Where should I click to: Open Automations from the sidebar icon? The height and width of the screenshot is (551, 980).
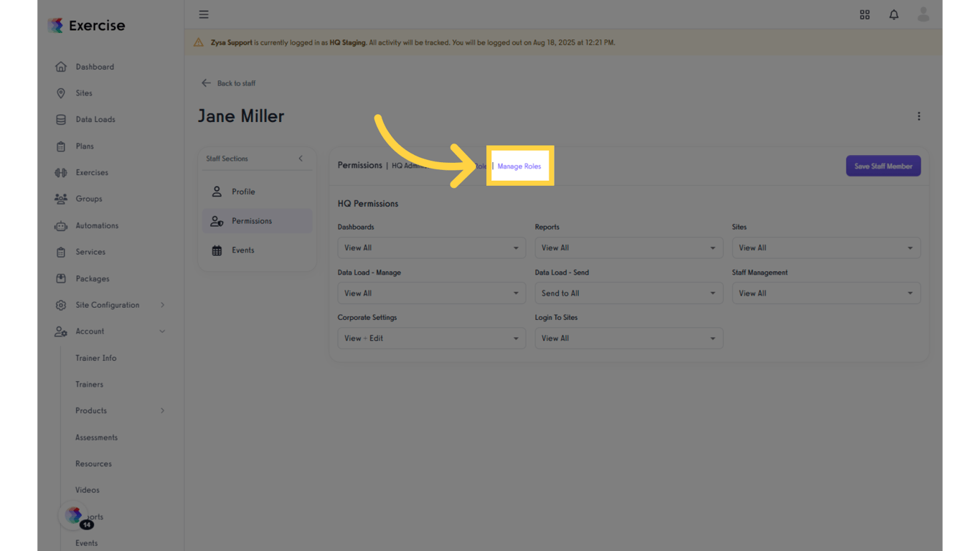click(62, 225)
